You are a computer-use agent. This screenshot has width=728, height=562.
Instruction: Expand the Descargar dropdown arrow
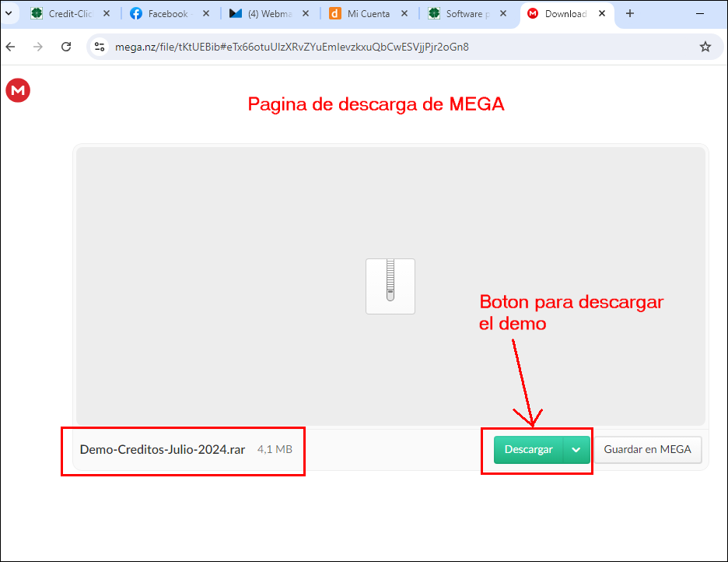click(x=576, y=450)
